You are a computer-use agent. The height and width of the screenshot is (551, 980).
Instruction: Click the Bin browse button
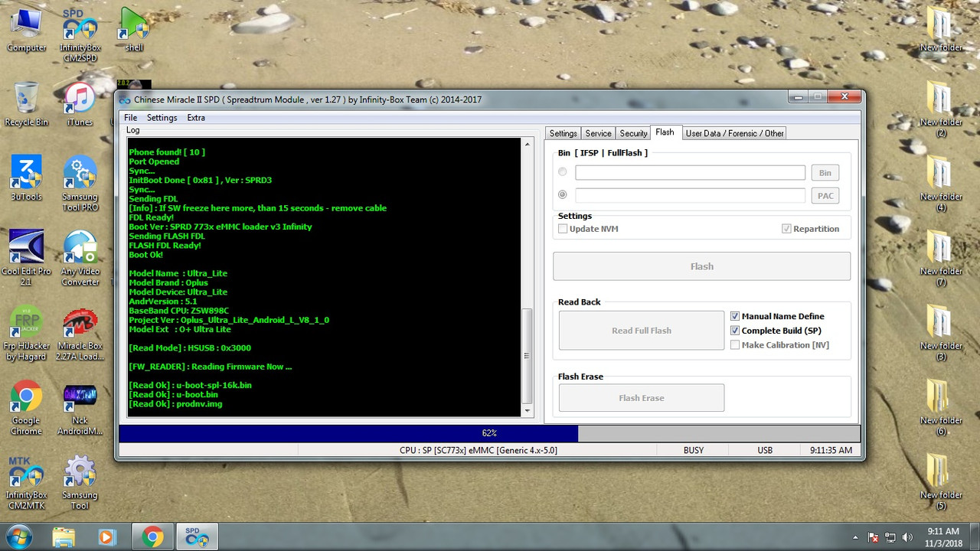[x=825, y=173]
